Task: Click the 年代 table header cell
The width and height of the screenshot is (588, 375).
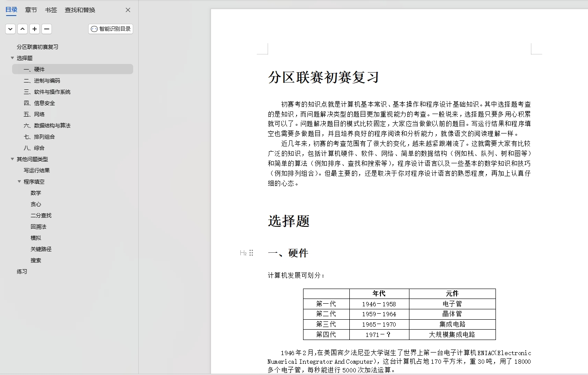Action: [379, 294]
